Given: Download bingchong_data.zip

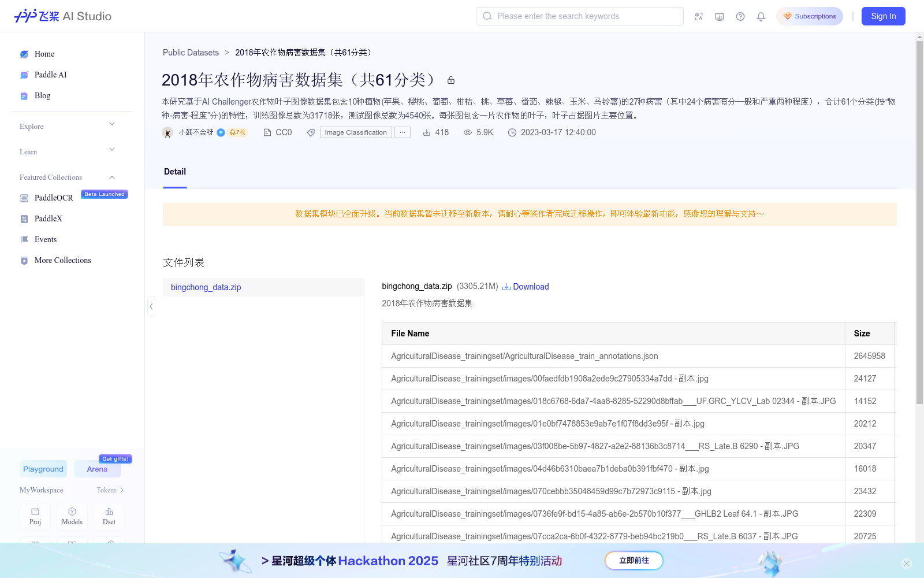Looking at the screenshot, I should [x=526, y=287].
